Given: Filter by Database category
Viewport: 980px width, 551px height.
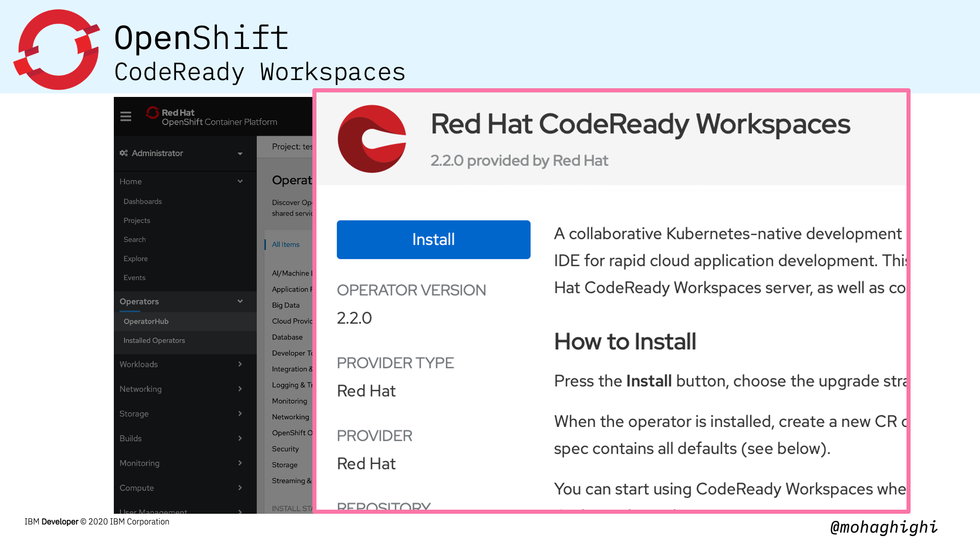Looking at the screenshot, I should click(287, 337).
